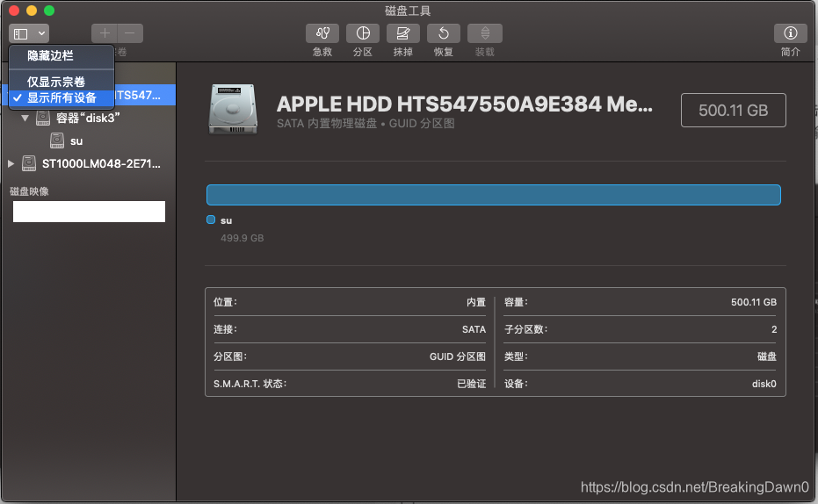This screenshot has width=818, height=504.
Task: Click the 设备 disk0 value
Action: [764, 384]
